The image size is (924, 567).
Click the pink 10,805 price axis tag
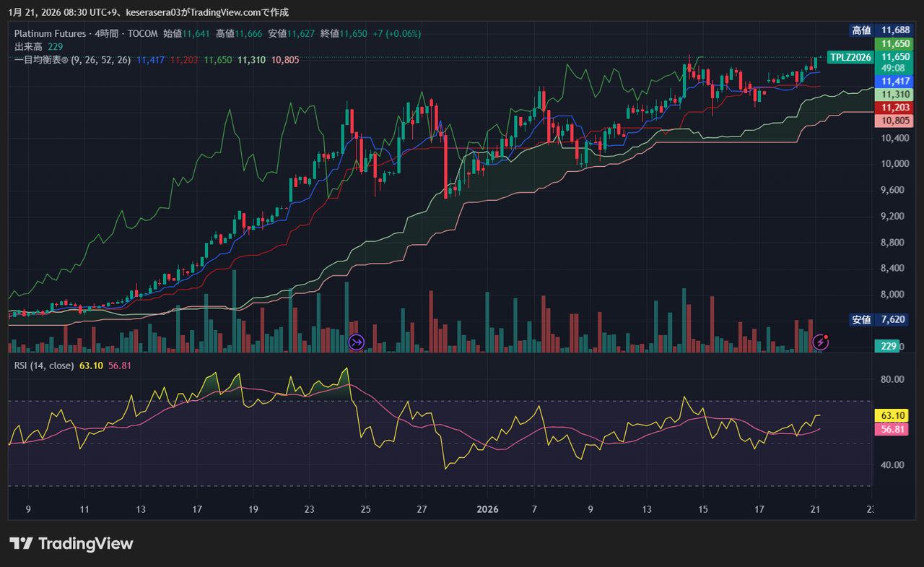coord(895,120)
